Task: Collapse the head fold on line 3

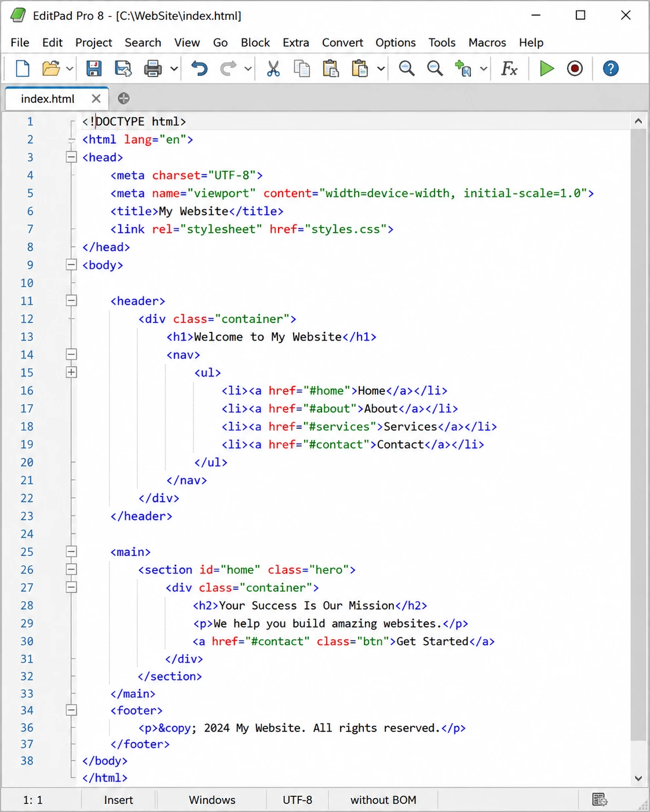Action: [71, 157]
